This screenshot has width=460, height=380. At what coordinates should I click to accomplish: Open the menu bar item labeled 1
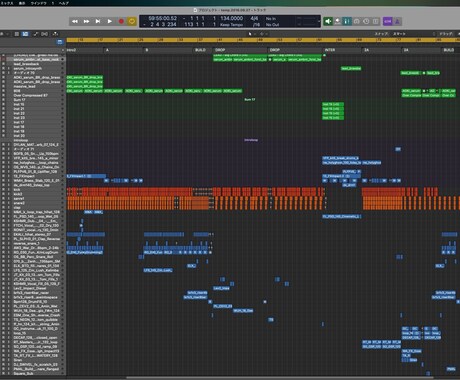point(53,3)
